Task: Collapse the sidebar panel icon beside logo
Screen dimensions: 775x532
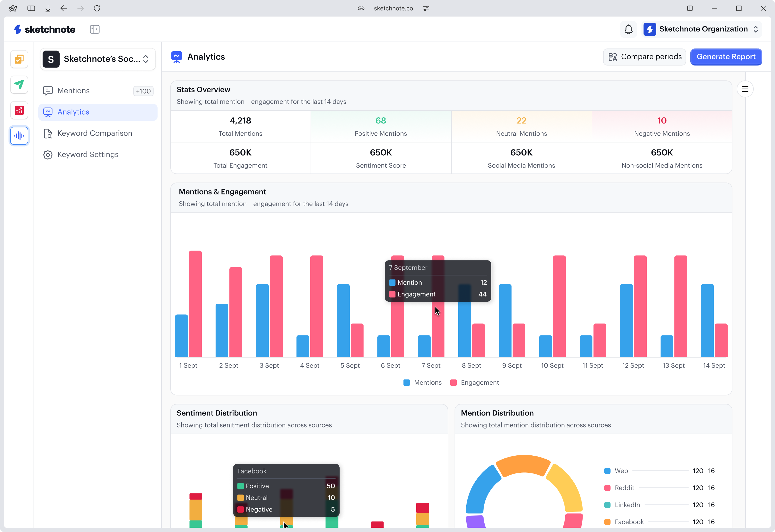Action: click(95, 29)
